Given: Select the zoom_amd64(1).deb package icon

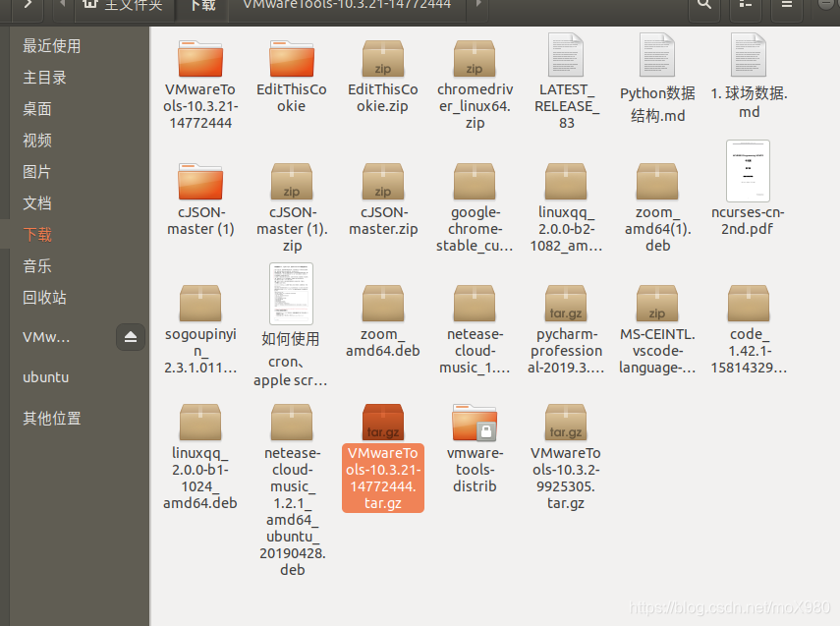Looking at the screenshot, I should (657, 181).
